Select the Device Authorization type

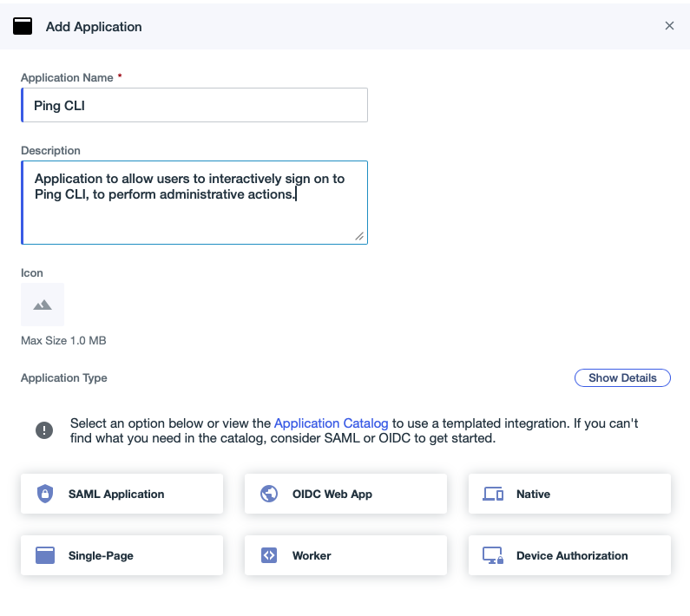pyautogui.click(x=569, y=555)
